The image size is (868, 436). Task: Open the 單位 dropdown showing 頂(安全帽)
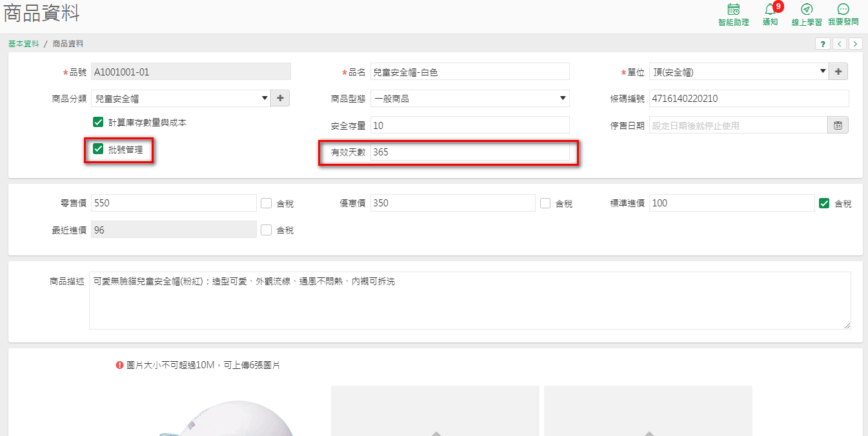pyautogui.click(x=739, y=72)
